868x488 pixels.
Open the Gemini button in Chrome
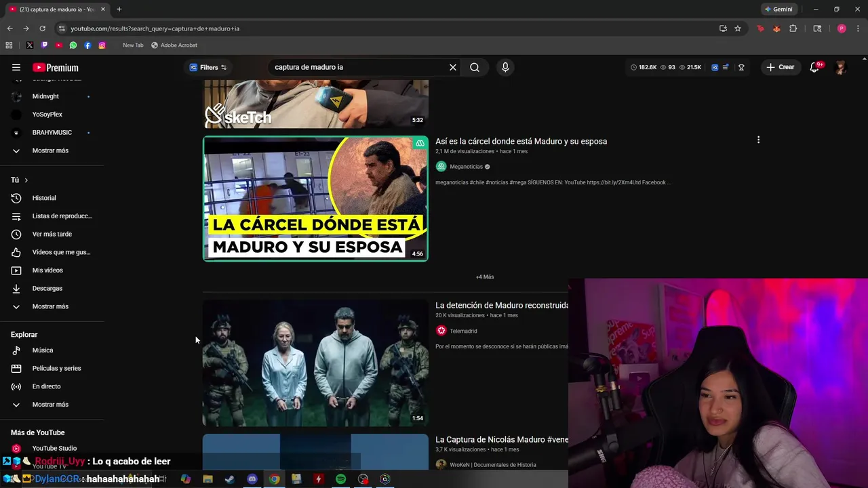pos(778,9)
